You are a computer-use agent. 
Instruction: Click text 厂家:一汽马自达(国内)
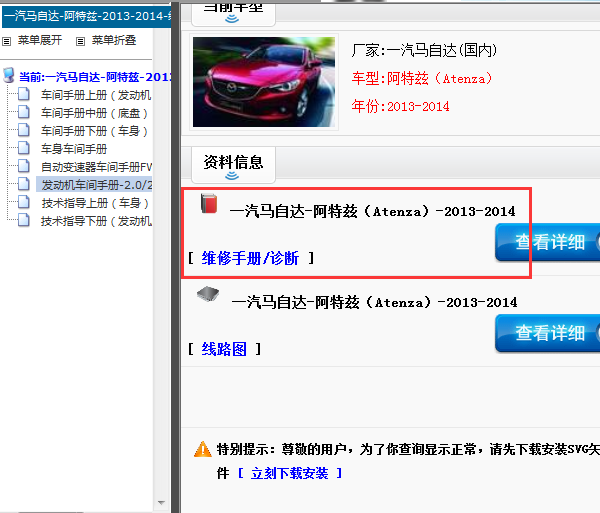pyautogui.click(x=424, y=50)
